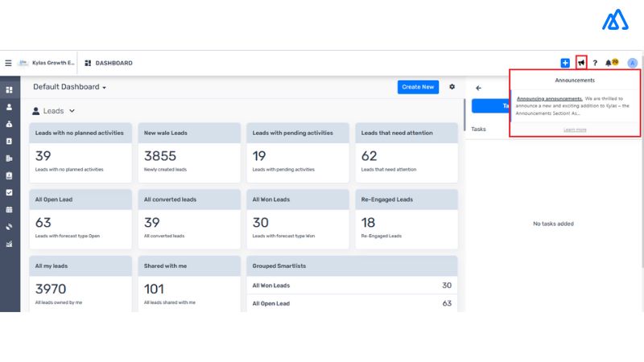Click the Create New button
644x362 pixels.
click(x=418, y=87)
